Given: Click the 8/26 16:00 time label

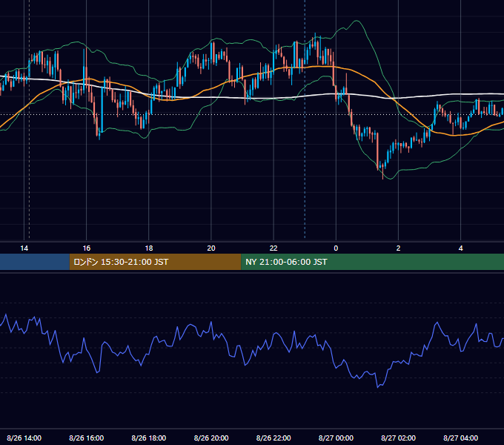Looking at the screenshot, I should coord(87,438).
